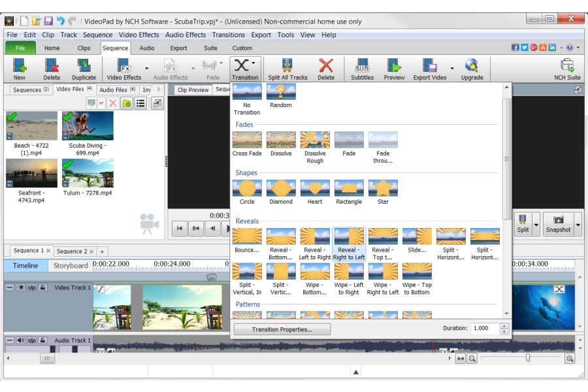588x392 pixels.
Task: Click the timeline horizontal scrollbar thumb
Action: click(47, 358)
